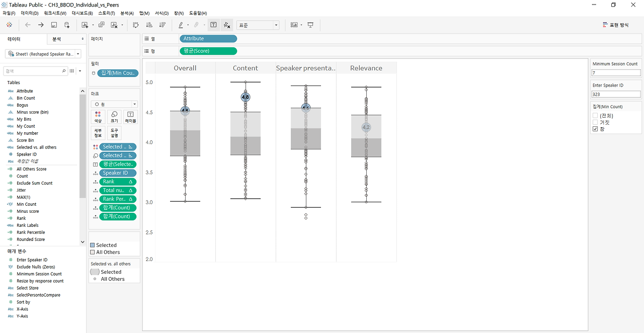Open the show/hide cards dropdown arrow

(x=301, y=25)
